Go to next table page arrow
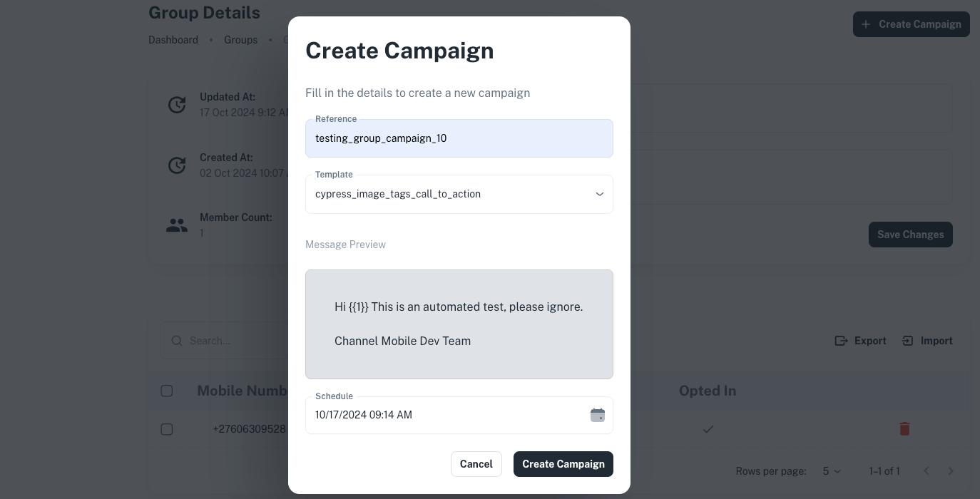Viewport: 980px width, 499px height. (950, 471)
